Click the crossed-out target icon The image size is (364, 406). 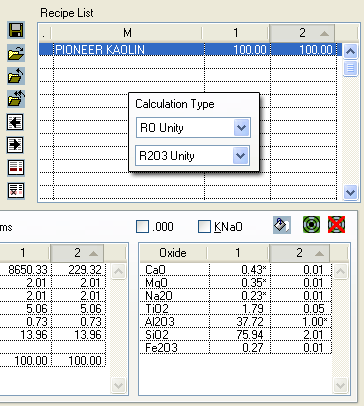336,224
